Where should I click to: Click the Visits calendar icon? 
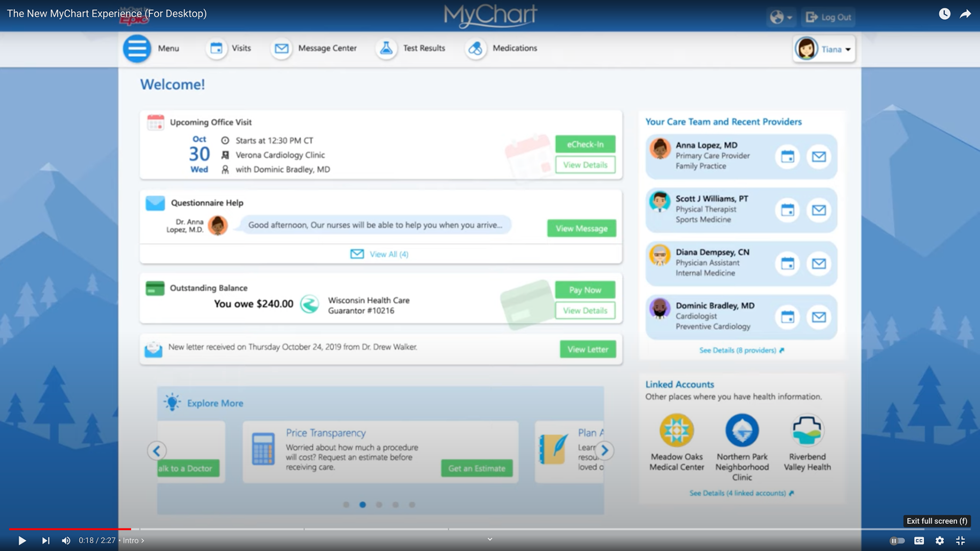[x=216, y=48]
